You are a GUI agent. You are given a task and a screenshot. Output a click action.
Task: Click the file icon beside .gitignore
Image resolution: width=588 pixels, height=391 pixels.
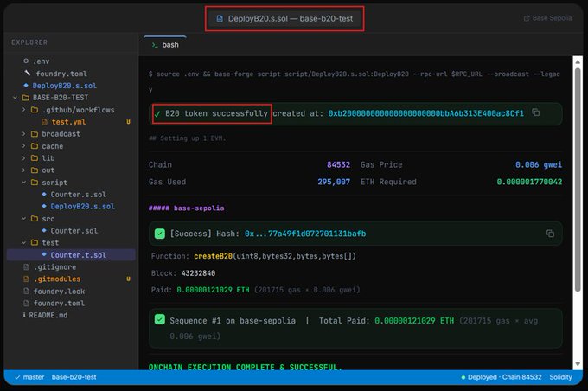26,266
